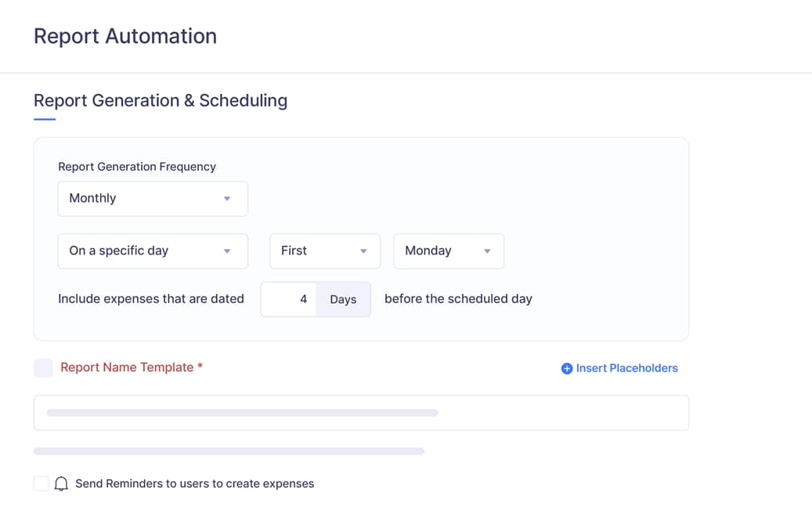Click the bell reminder icon

pos(61,483)
